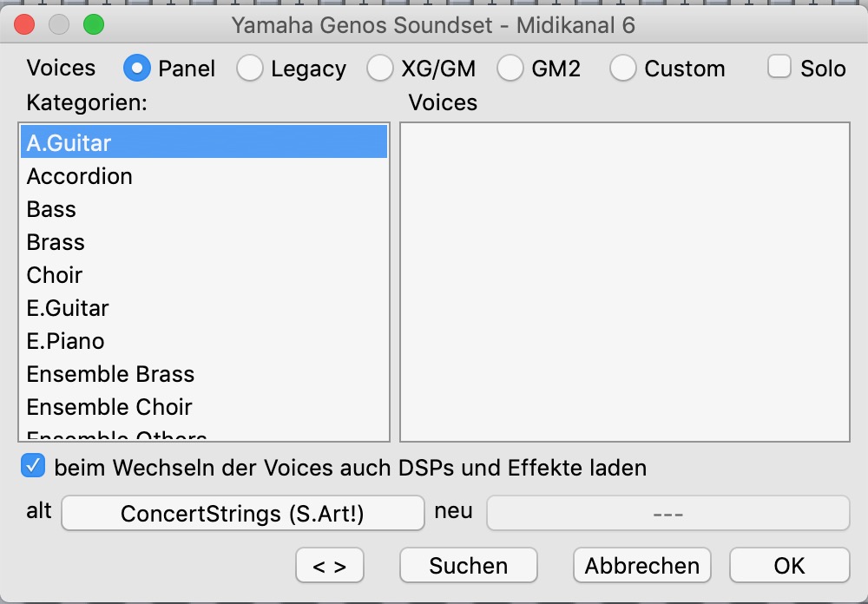Viewport: 868px width, 604px height.
Task: Choose the Ensemble Brass category
Action: pyautogui.click(x=204, y=374)
